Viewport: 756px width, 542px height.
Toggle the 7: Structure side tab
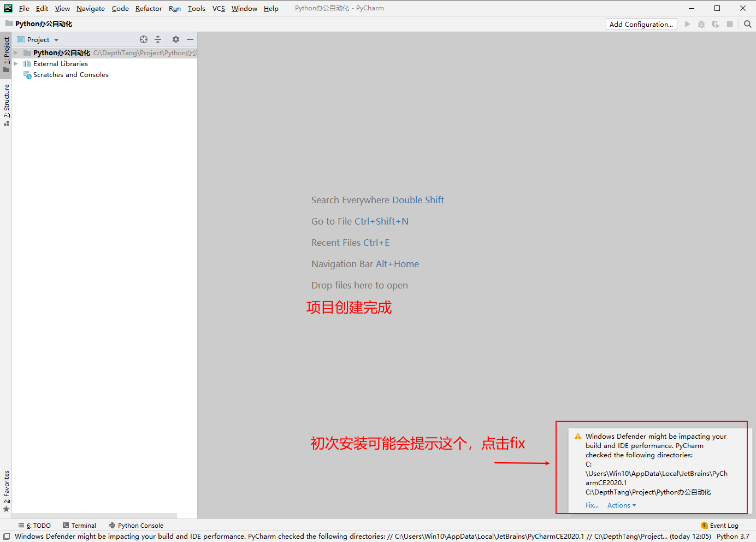pos(7,105)
